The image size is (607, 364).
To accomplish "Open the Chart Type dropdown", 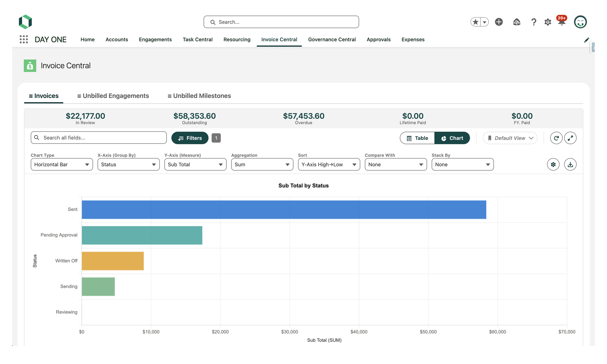I will 62,164.
